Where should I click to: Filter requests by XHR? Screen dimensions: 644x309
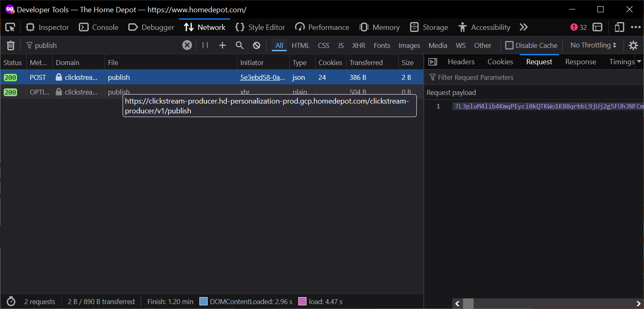tap(359, 45)
